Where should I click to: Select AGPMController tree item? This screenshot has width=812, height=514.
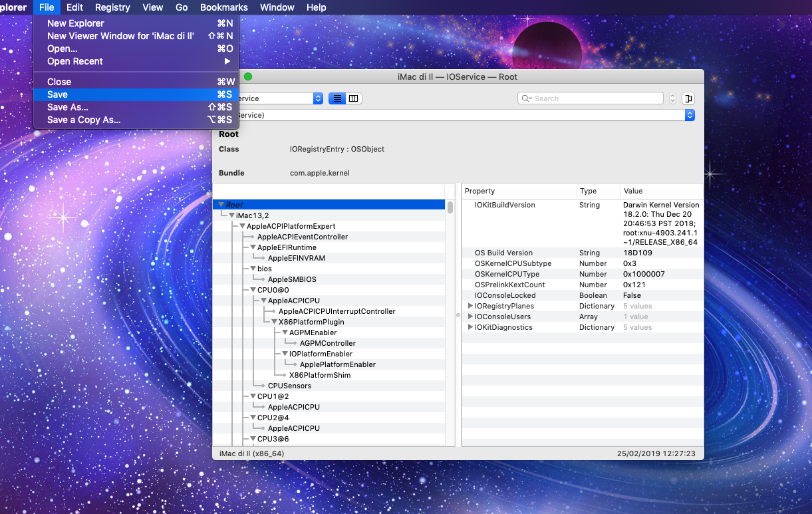[328, 343]
